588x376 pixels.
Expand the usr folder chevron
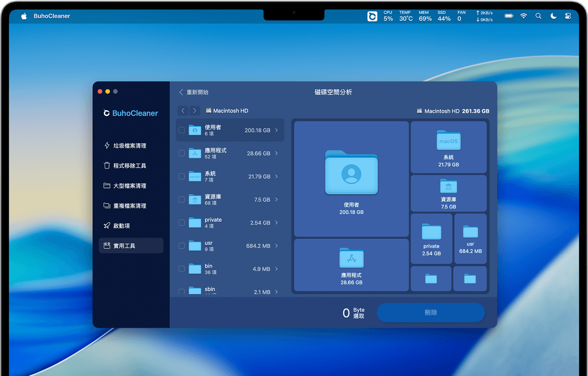click(277, 246)
